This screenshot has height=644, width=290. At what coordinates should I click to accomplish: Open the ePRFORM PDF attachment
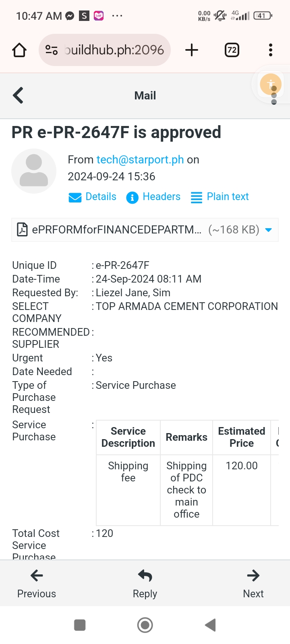(117, 230)
